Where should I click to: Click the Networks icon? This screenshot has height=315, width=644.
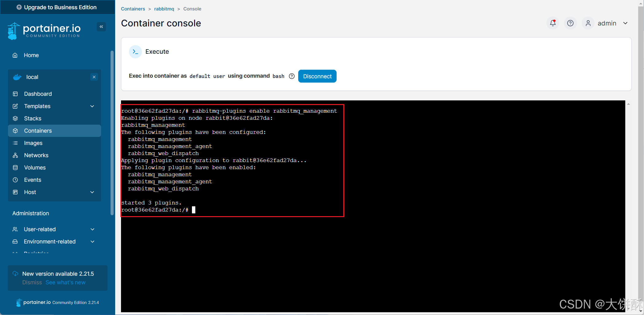point(15,155)
